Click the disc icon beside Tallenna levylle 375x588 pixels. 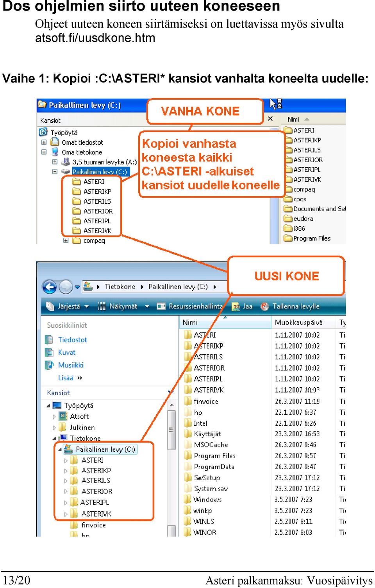click(x=264, y=307)
